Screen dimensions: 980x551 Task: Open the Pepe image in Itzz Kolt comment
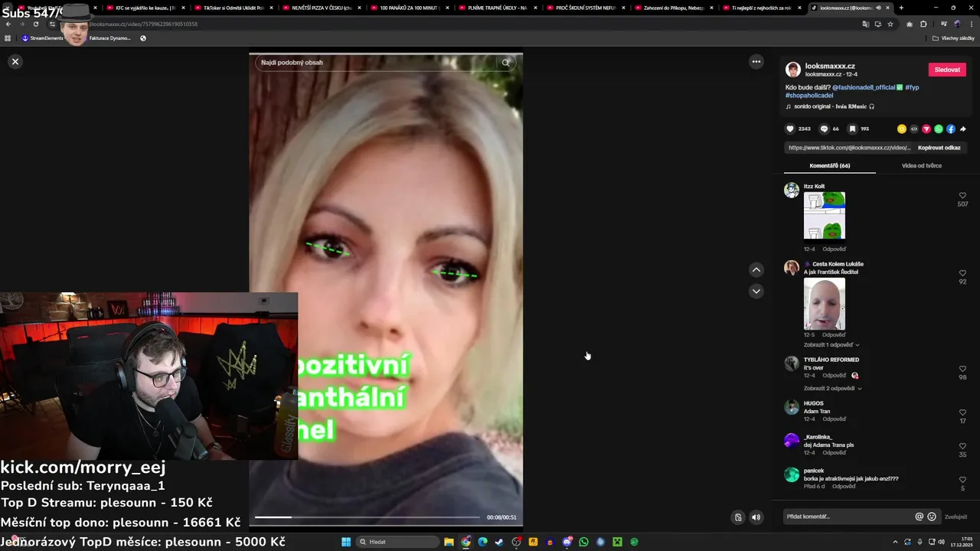click(x=825, y=215)
